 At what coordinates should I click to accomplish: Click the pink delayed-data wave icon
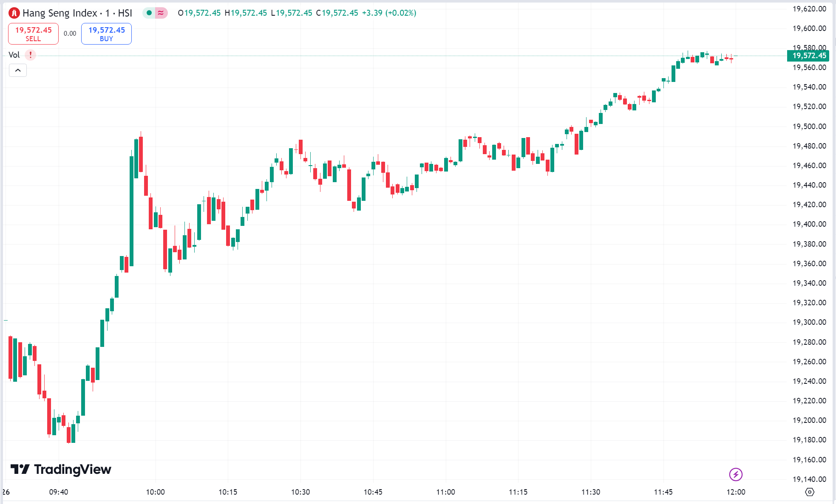(161, 13)
